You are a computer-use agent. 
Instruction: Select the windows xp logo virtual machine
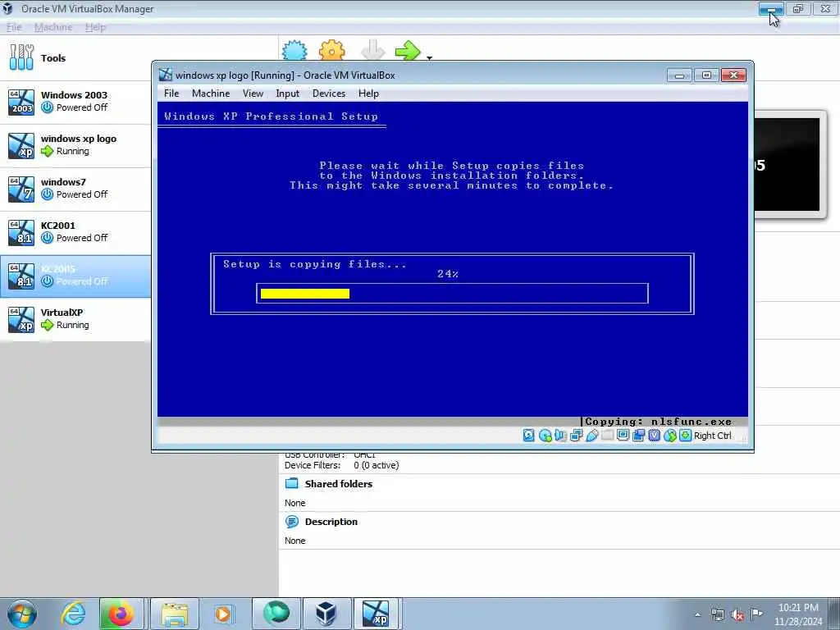(x=75, y=145)
